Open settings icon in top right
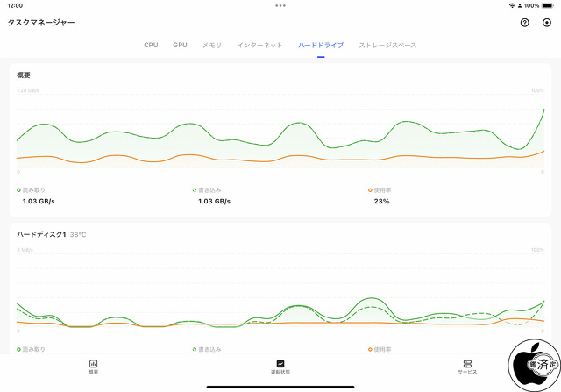561x392 pixels. click(x=547, y=22)
